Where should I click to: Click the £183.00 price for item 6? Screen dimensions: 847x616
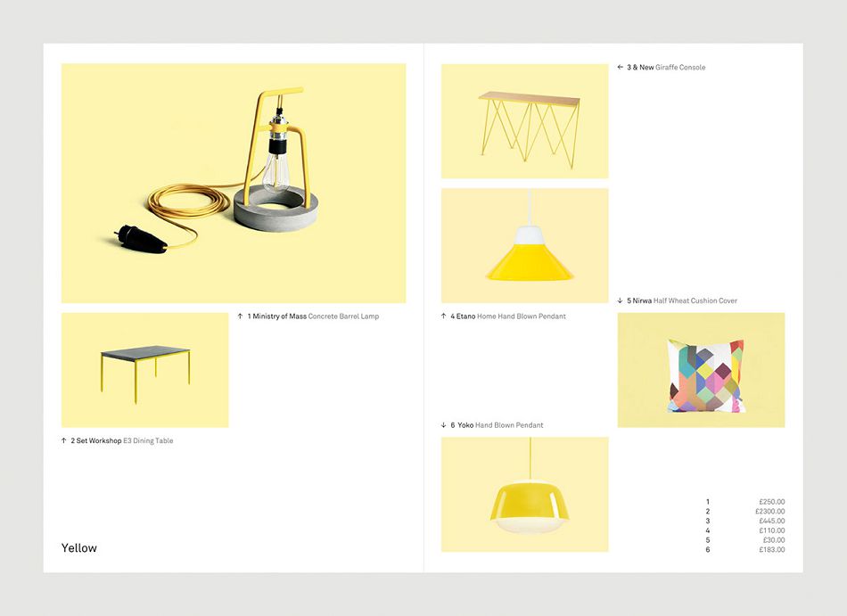(x=771, y=550)
